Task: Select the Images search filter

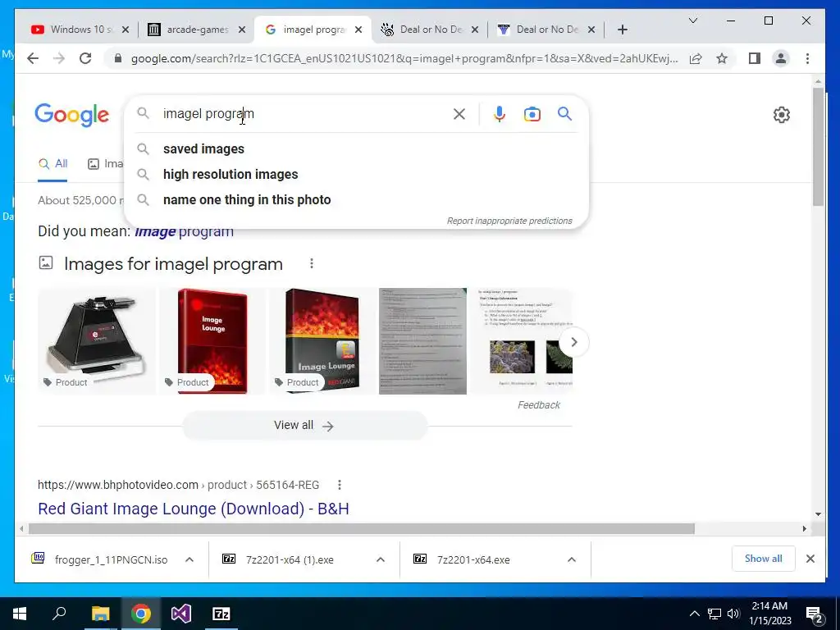Action: click(106, 164)
